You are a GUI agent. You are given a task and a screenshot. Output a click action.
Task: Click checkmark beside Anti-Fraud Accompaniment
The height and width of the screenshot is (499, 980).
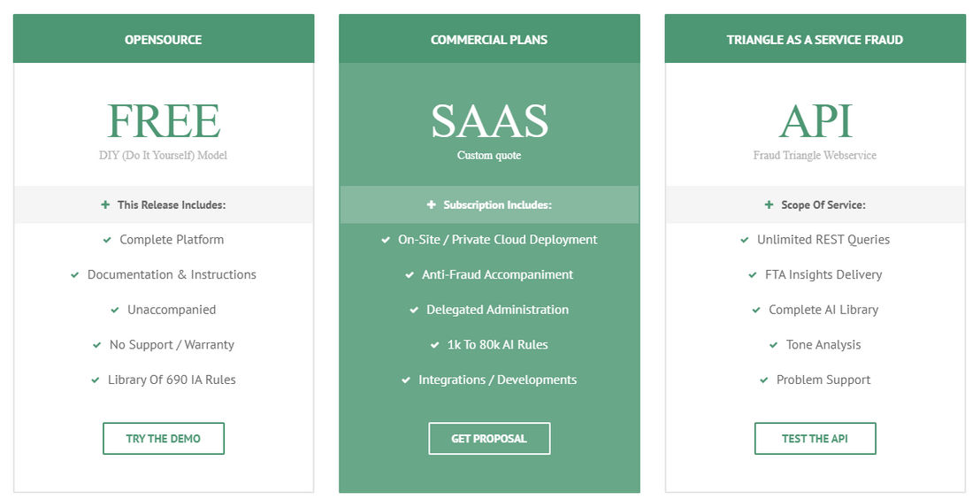(410, 274)
